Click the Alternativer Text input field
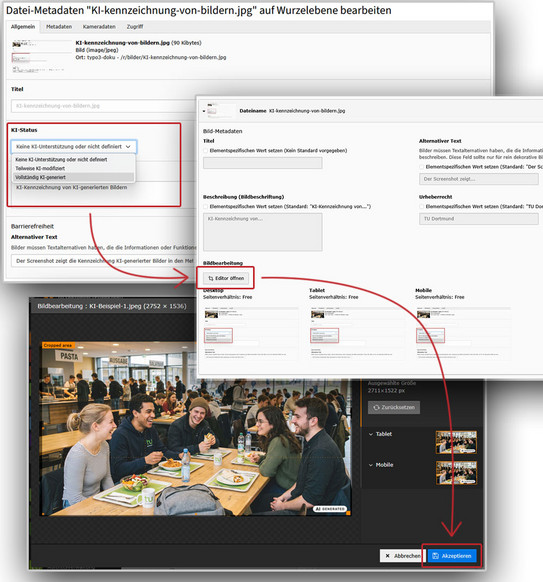 coord(104,261)
